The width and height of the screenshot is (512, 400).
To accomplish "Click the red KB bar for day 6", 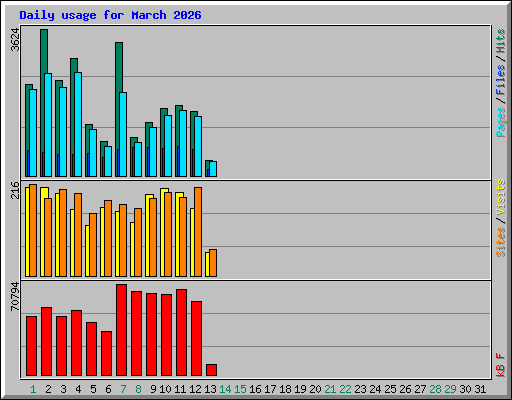I will coord(106,353).
